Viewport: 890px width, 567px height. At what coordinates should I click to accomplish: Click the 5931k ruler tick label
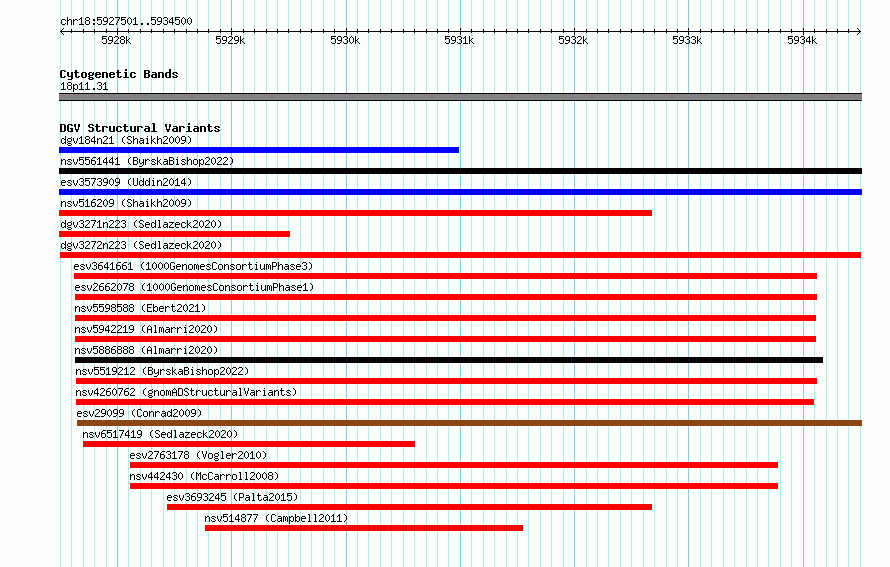(459, 40)
